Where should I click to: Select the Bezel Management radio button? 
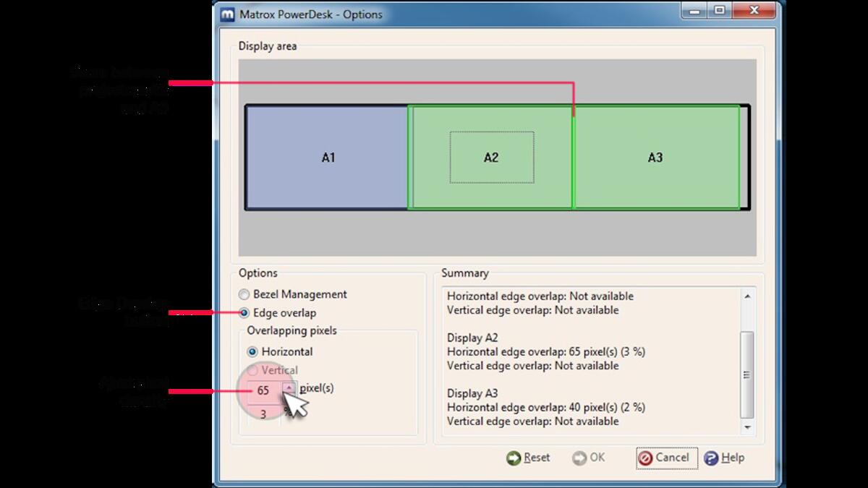244,295
